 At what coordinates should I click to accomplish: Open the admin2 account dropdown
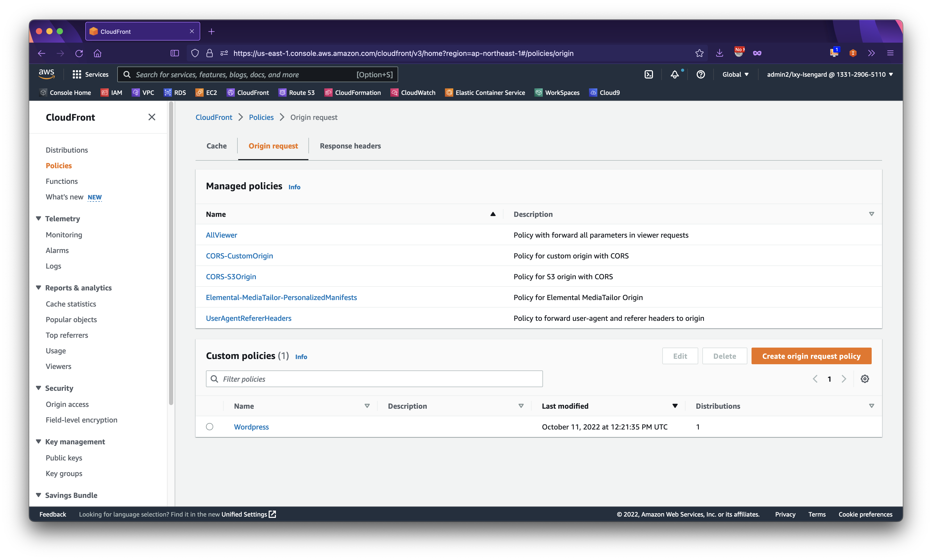coord(830,74)
